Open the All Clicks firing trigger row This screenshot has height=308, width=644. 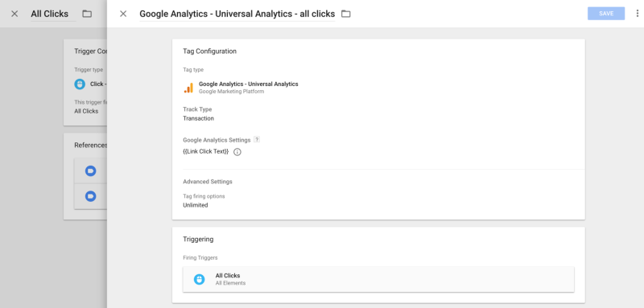point(378,279)
